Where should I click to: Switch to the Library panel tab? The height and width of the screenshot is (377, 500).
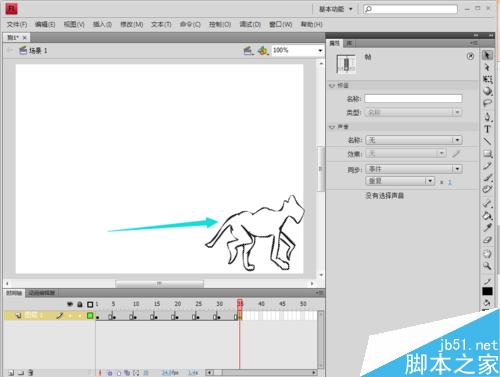pos(349,43)
